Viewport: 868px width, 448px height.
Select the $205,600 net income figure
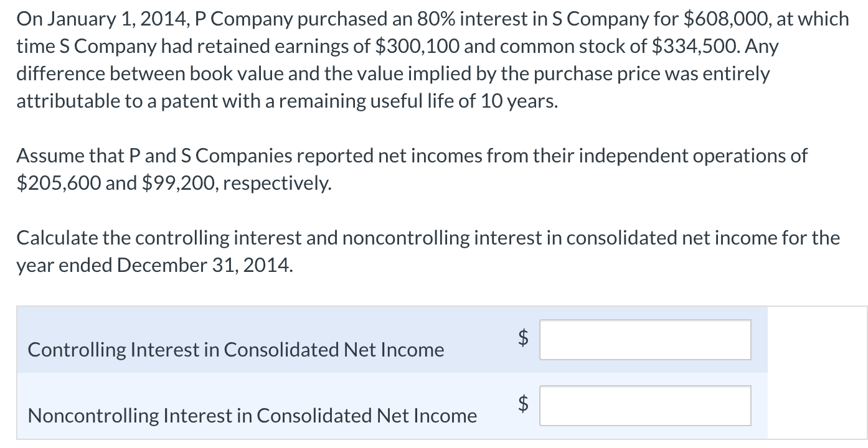click(58, 182)
